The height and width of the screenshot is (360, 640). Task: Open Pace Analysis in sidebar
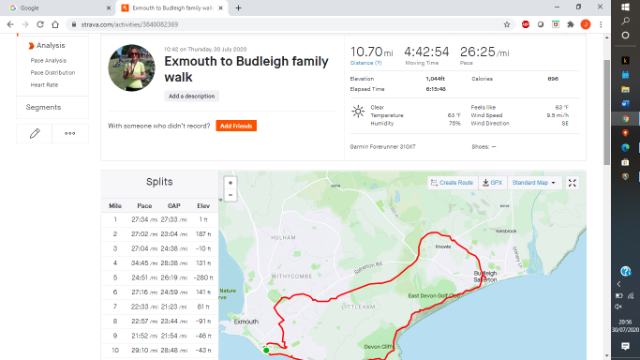[x=49, y=60]
